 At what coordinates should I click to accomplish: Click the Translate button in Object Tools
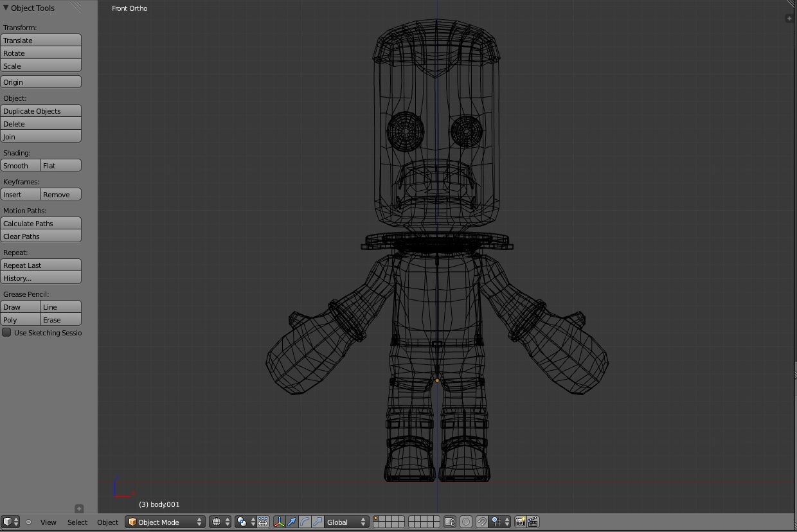pos(41,40)
